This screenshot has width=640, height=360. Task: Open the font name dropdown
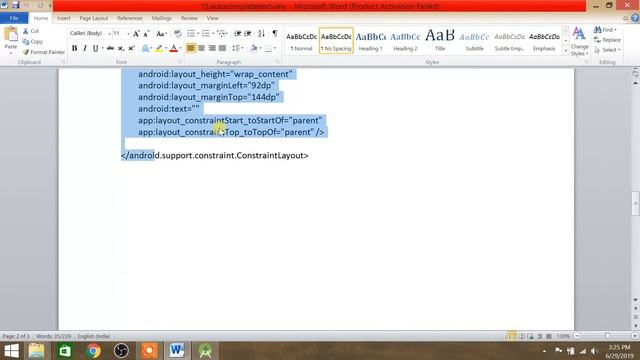pos(109,33)
